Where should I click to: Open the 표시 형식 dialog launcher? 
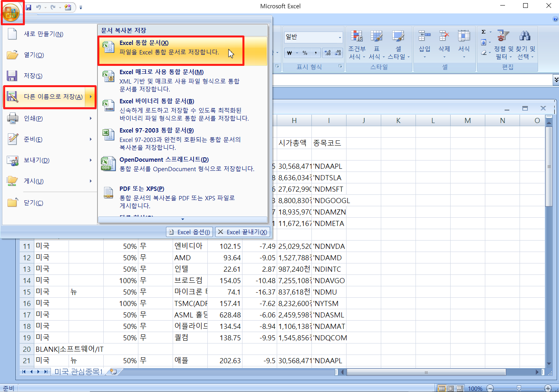coord(340,66)
